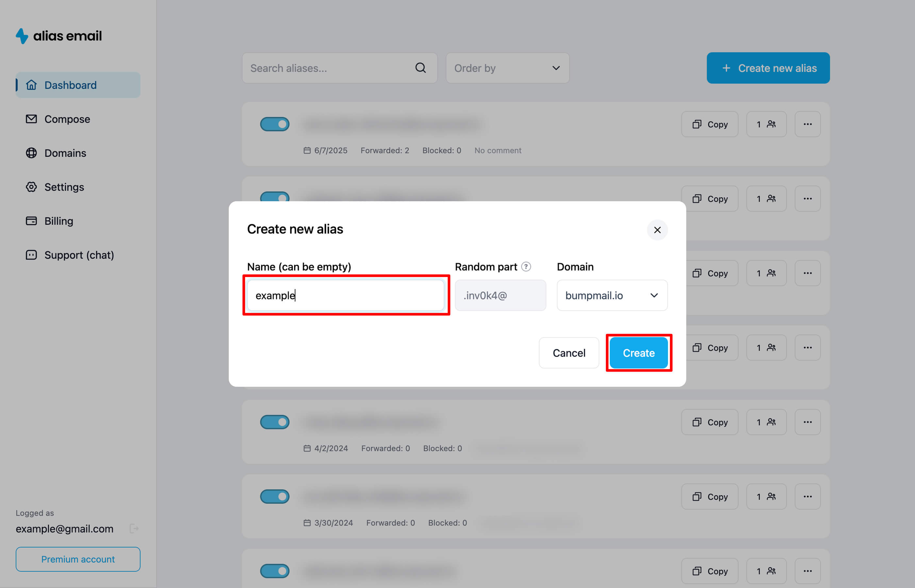Click the Premium account button

click(x=78, y=559)
